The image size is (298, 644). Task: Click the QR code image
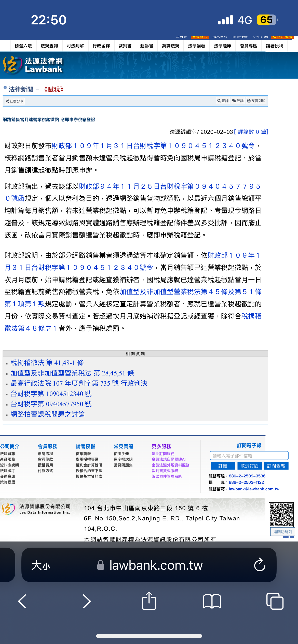(281, 515)
